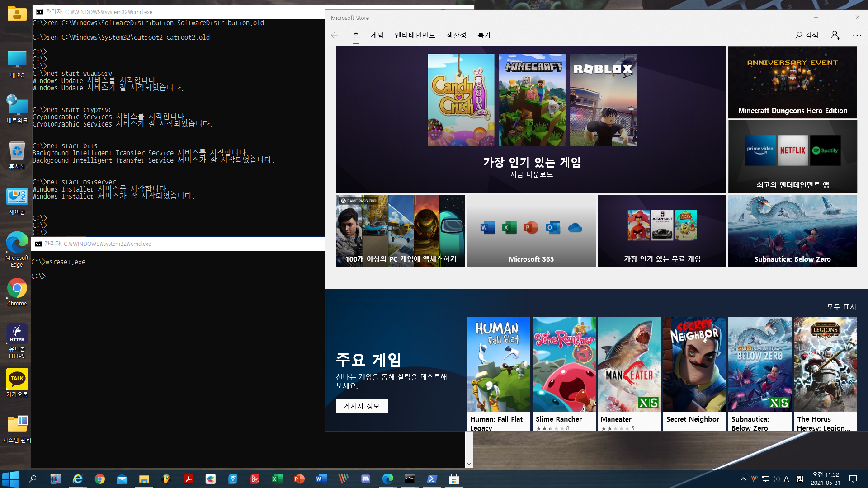Go back in Microsoft Store
Screen dimensions: 868x488
335,35
